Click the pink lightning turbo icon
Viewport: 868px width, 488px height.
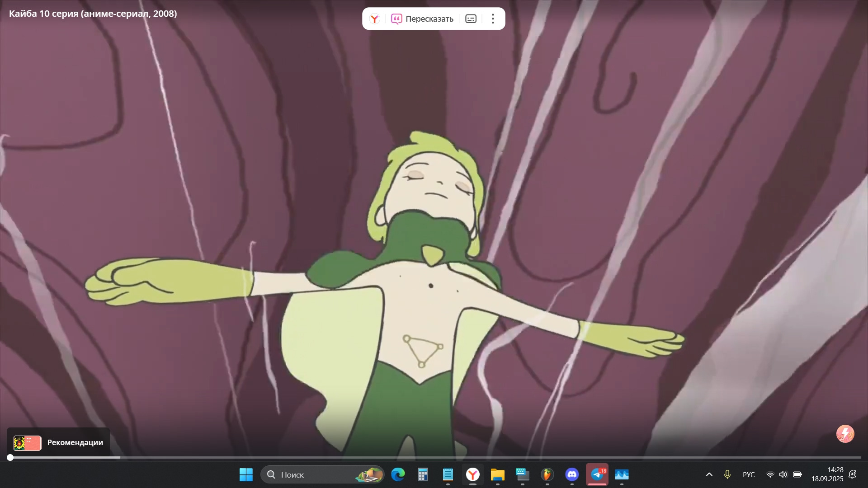tap(845, 434)
